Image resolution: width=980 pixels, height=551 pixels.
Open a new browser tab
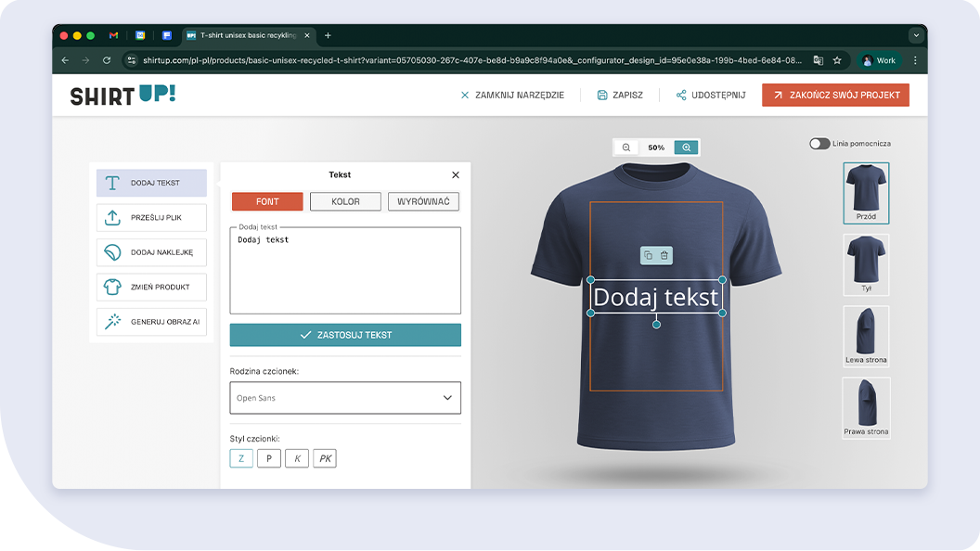tap(329, 35)
